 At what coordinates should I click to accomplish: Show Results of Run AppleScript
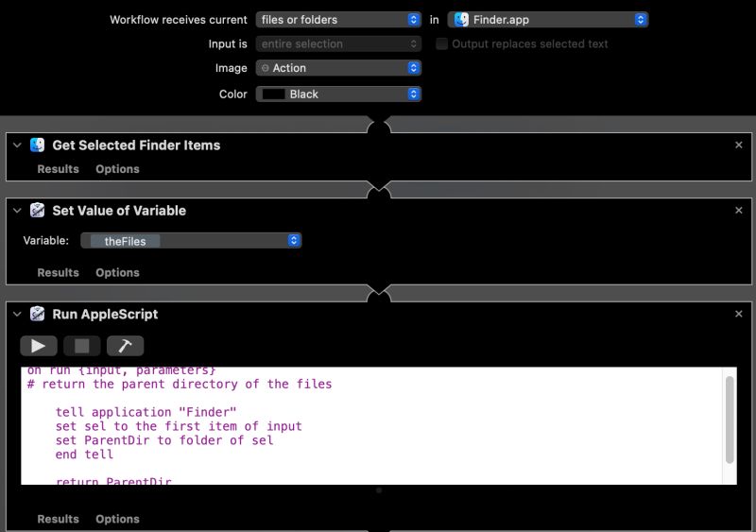pos(58,519)
